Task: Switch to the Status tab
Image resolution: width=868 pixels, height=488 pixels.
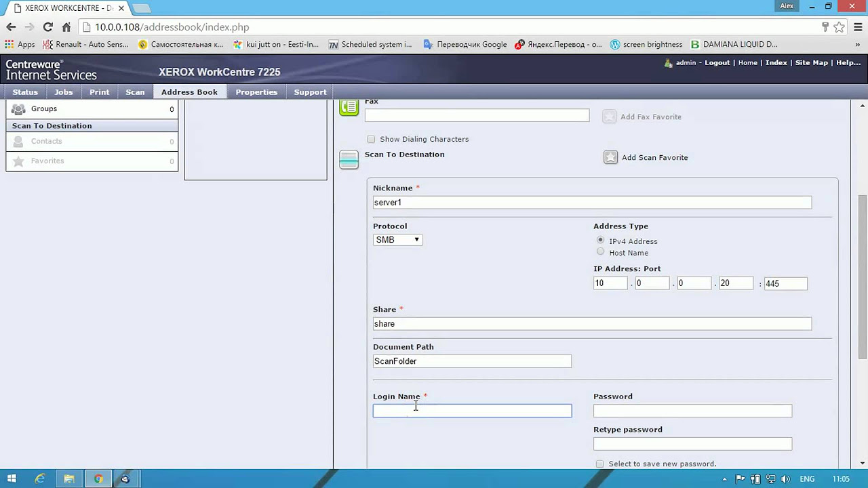Action: (25, 92)
